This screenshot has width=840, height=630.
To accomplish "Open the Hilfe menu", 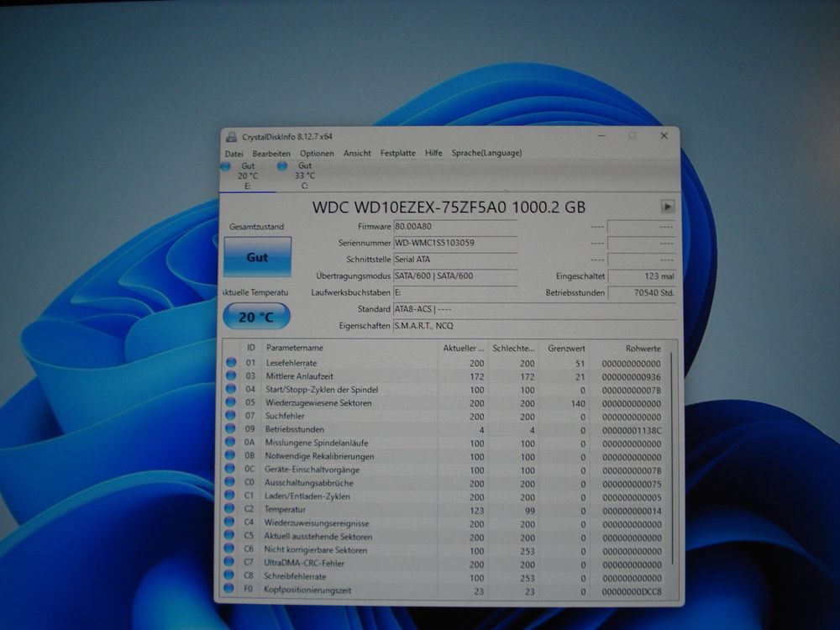I will pyautogui.click(x=433, y=153).
